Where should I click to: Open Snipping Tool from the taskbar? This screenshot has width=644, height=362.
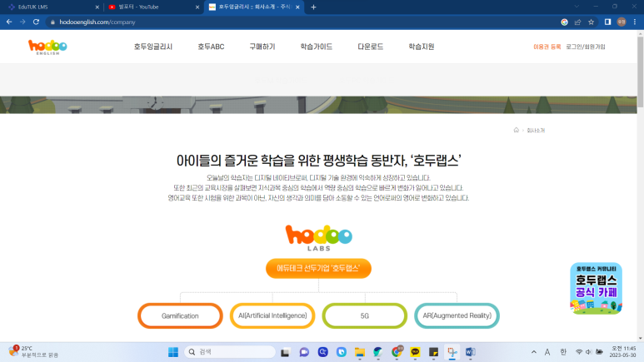(x=452, y=352)
